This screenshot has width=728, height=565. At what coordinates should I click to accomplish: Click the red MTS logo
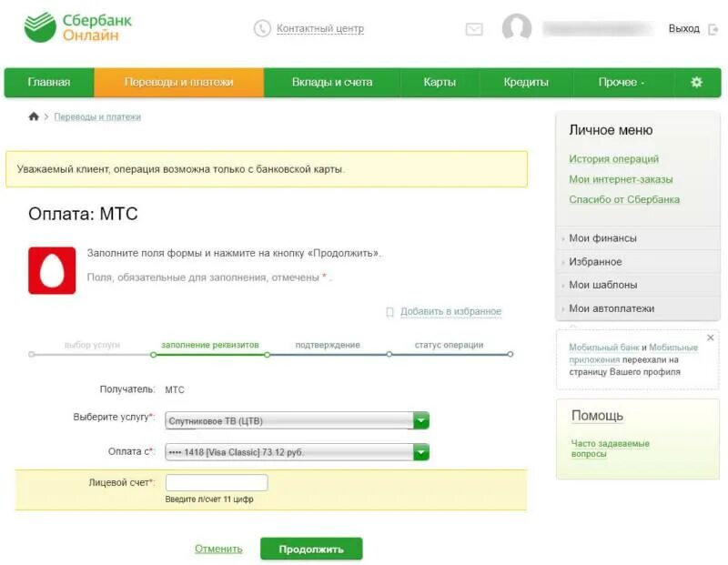(x=52, y=270)
